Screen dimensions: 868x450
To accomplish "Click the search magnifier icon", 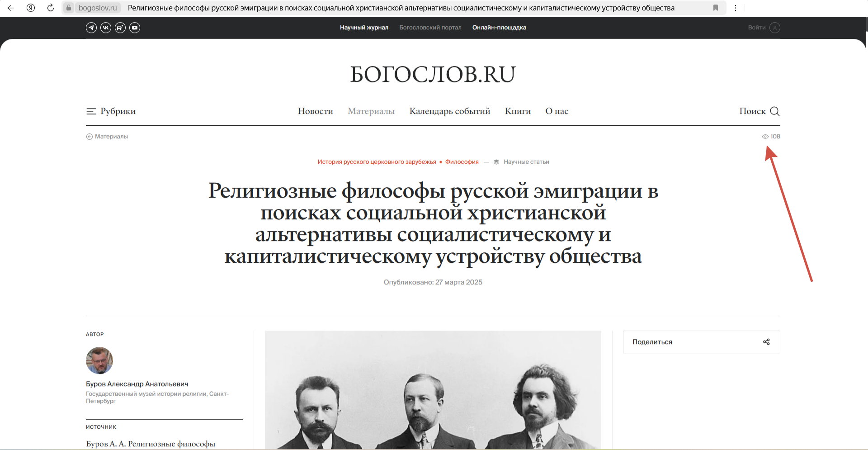I will (x=775, y=111).
